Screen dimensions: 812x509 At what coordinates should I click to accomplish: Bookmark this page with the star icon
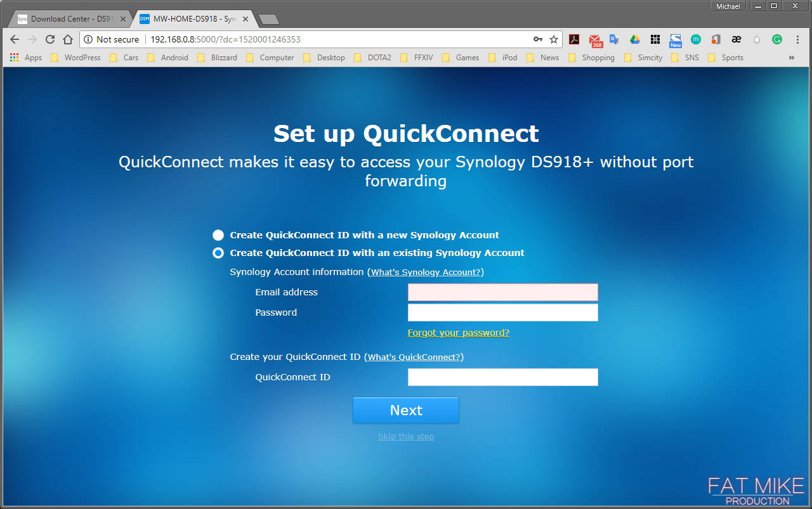pyautogui.click(x=554, y=39)
